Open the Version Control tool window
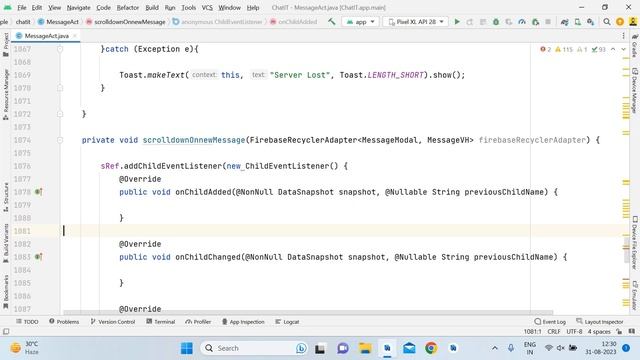This screenshot has height=360, width=640. coord(113,322)
